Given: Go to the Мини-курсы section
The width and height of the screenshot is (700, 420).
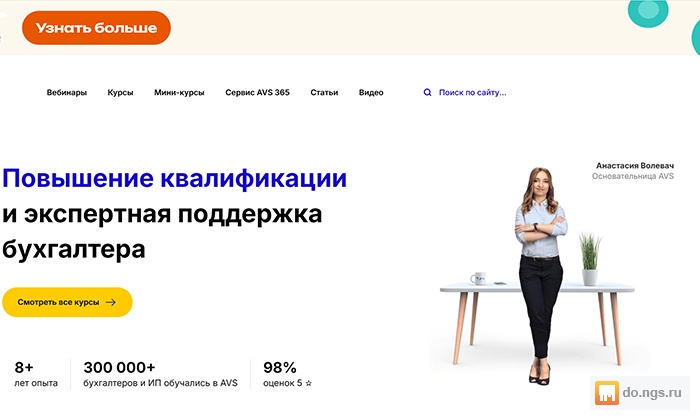Looking at the screenshot, I should (179, 92).
